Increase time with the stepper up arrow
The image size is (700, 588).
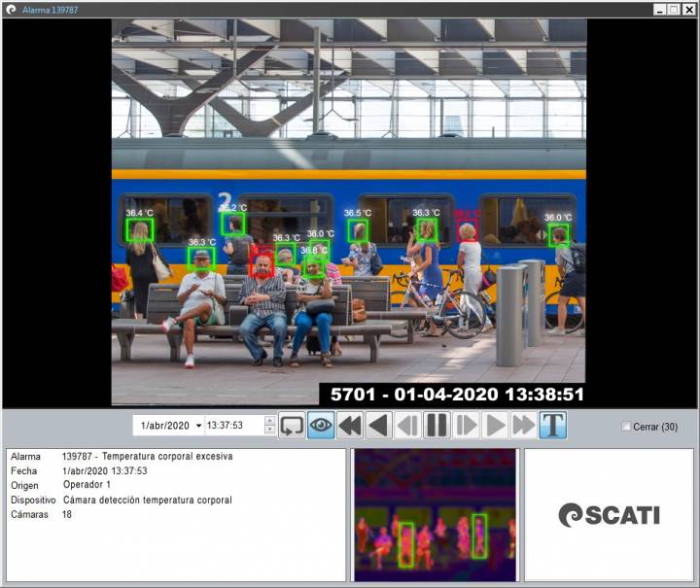point(269,420)
